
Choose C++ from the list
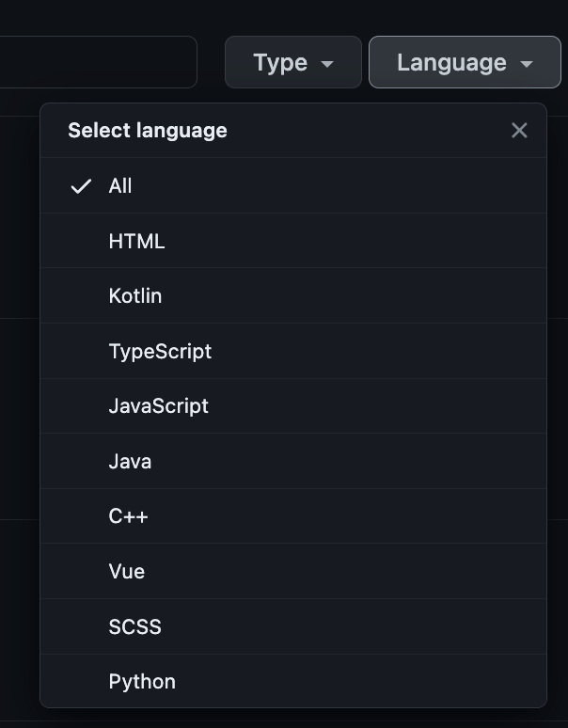coord(128,516)
